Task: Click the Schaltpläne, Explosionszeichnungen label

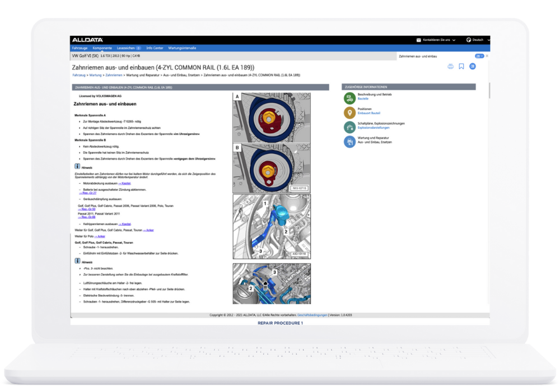Action: (x=381, y=124)
